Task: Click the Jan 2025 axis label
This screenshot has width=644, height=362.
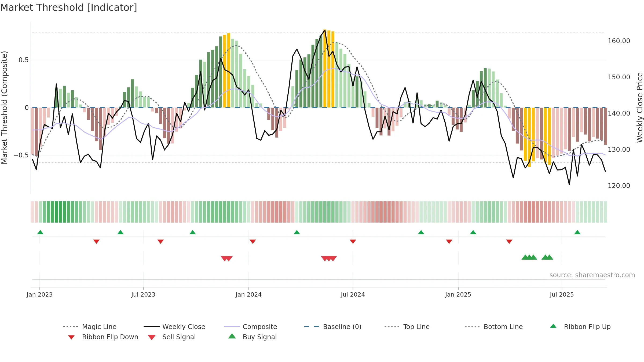Action: 458,294
